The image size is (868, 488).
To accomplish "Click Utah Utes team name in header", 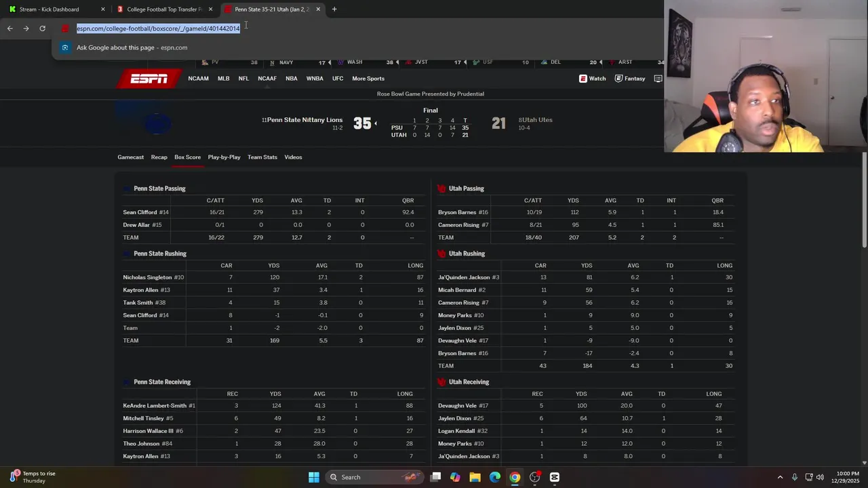I will click(537, 120).
